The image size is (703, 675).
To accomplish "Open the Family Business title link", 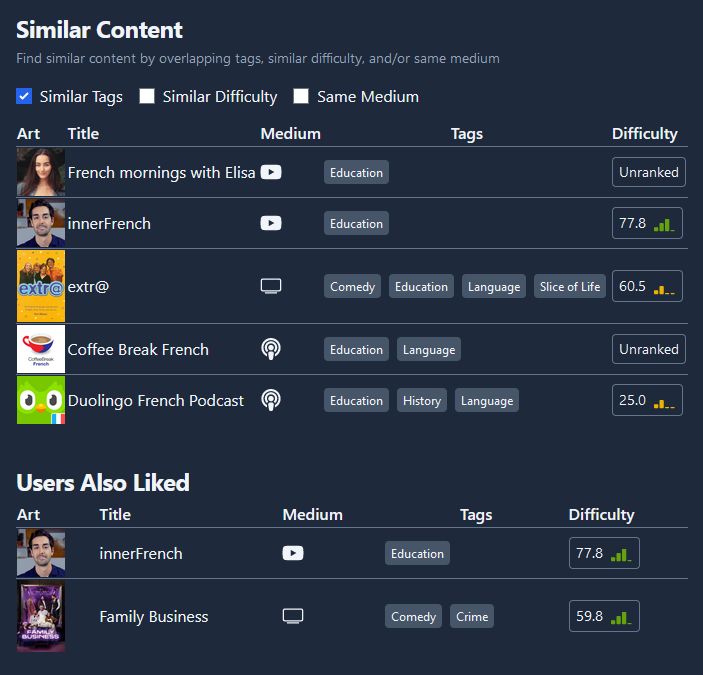I will [x=154, y=616].
